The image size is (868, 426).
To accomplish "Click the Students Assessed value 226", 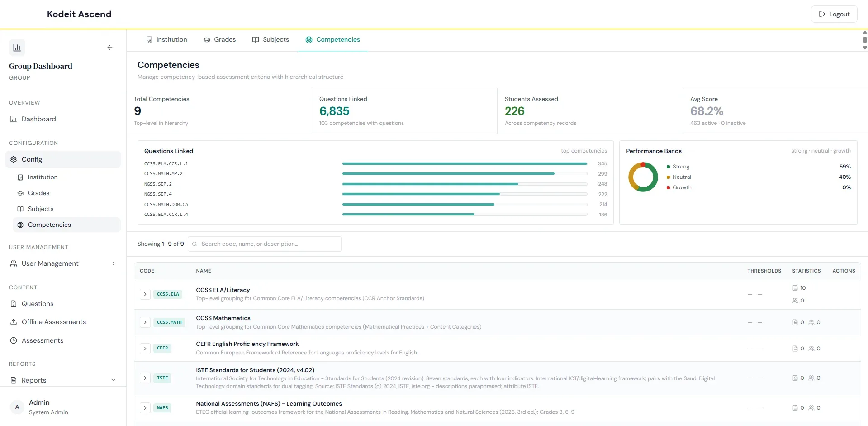I will [x=515, y=111].
